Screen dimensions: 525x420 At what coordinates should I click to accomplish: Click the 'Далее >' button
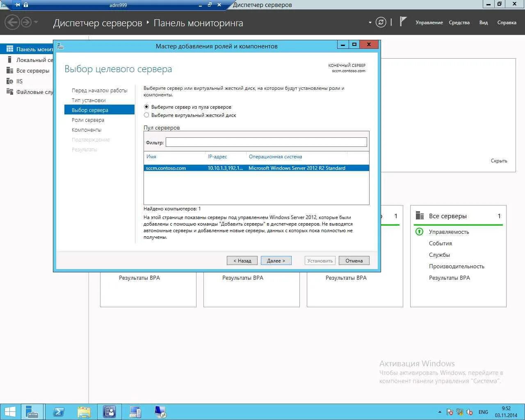276,260
